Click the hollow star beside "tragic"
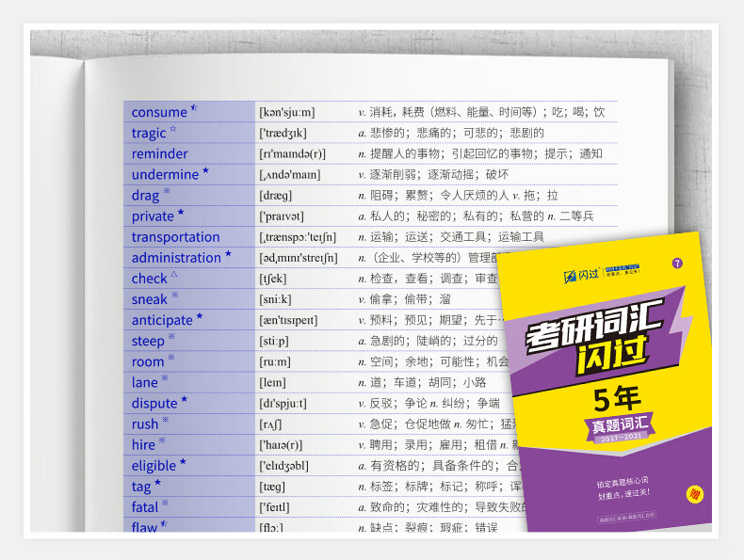The height and width of the screenshot is (560, 744). (173, 130)
